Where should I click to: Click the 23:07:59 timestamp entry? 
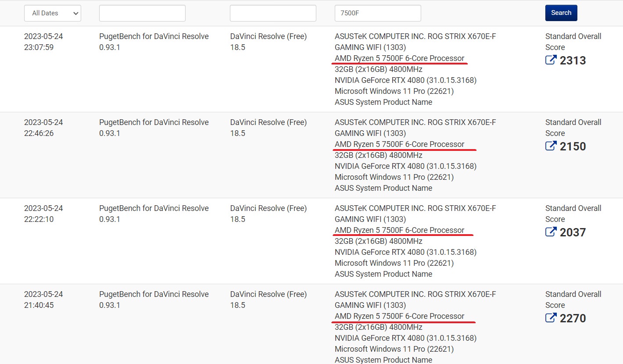39,47
